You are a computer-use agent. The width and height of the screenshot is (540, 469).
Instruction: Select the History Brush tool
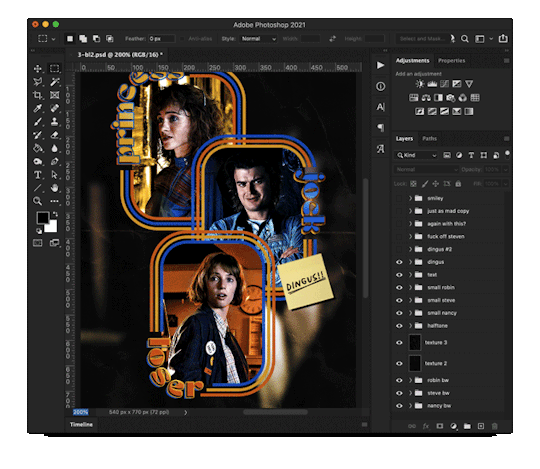[x=38, y=135]
